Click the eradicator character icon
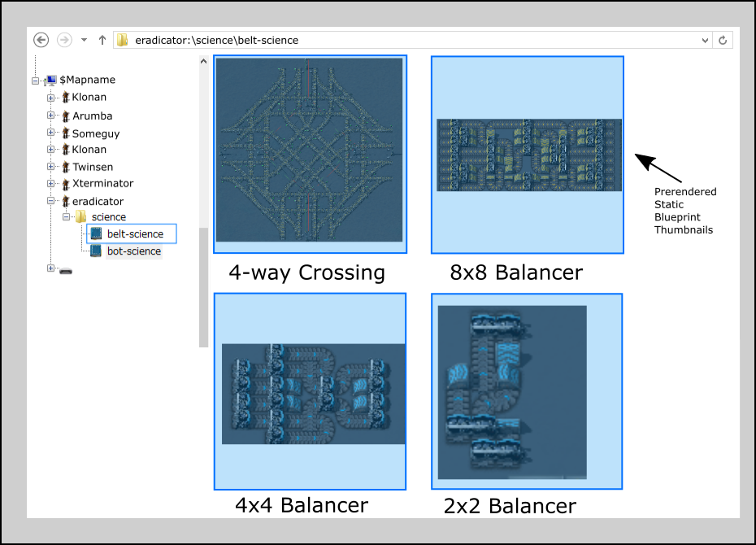Viewport: 756px width, 545px height. (x=66, y=201)
